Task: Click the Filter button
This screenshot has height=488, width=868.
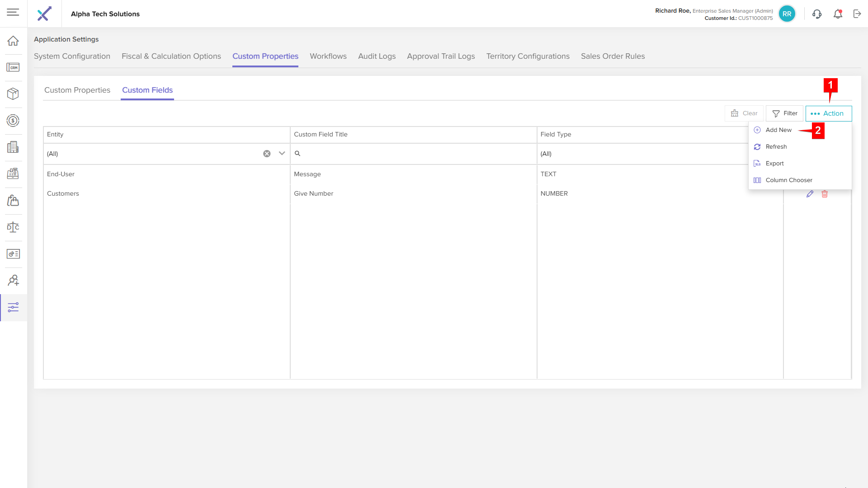Action: click(784, 113)
